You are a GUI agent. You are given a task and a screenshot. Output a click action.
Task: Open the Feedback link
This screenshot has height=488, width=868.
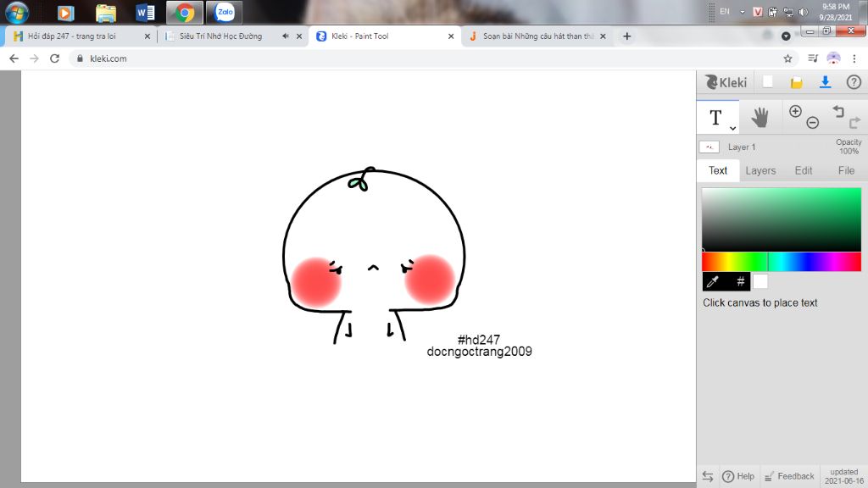point(789,476)
